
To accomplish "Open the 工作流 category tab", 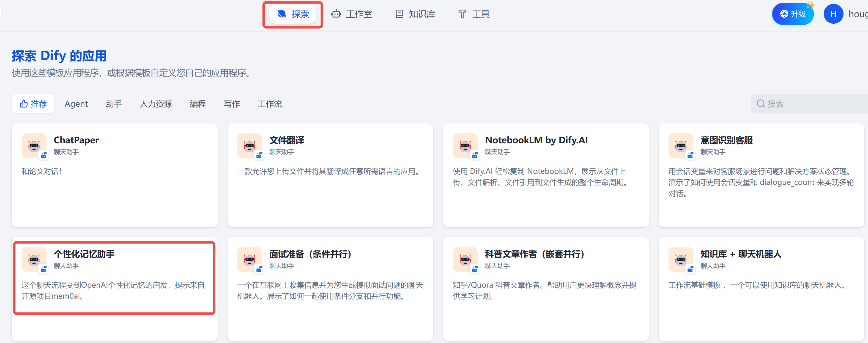I will click(270, 104).
